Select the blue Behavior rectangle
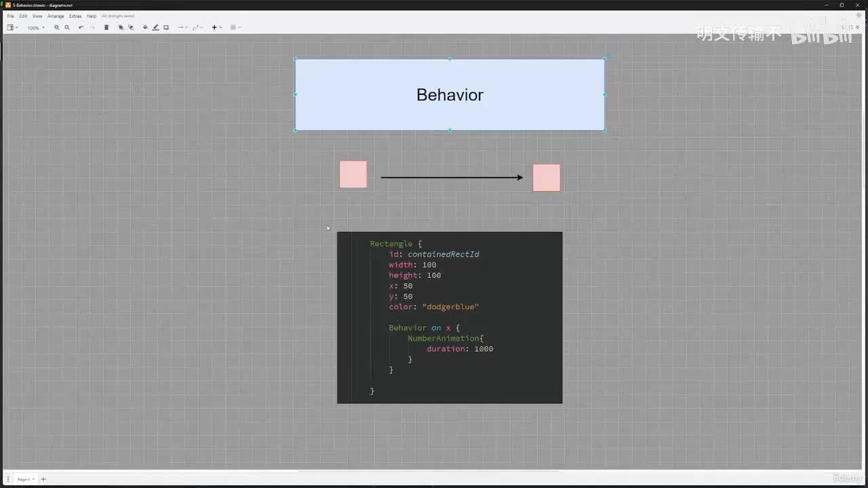Image resolution: width=868 pixels, height=488 pixels. click(450, 95)
